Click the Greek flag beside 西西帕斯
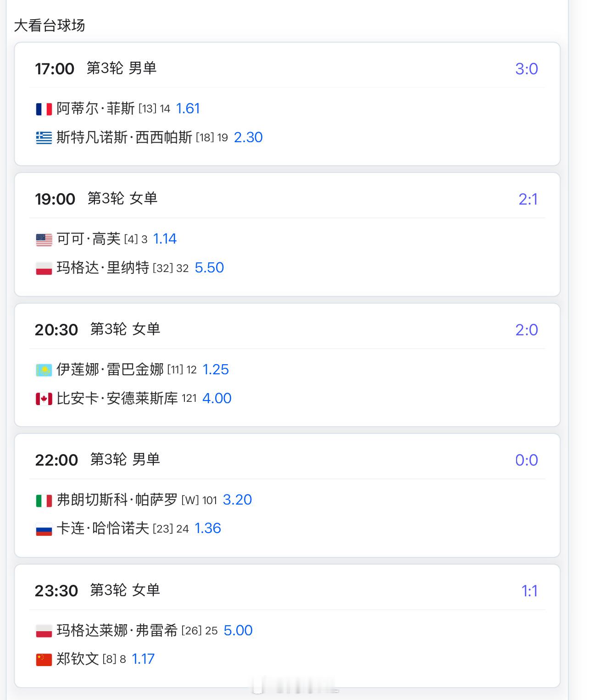Viewport: 589px width, 700px height. tap(44, 138)
